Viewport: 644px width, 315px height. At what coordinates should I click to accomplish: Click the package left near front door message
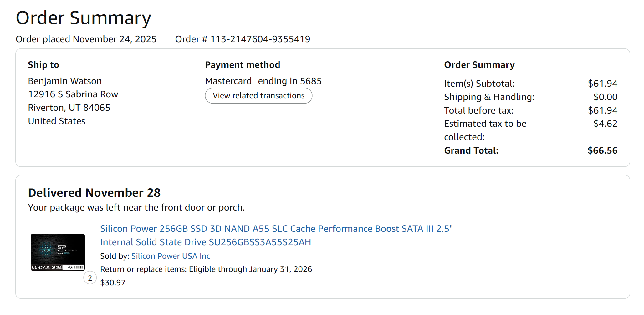(x=136, y=207)
